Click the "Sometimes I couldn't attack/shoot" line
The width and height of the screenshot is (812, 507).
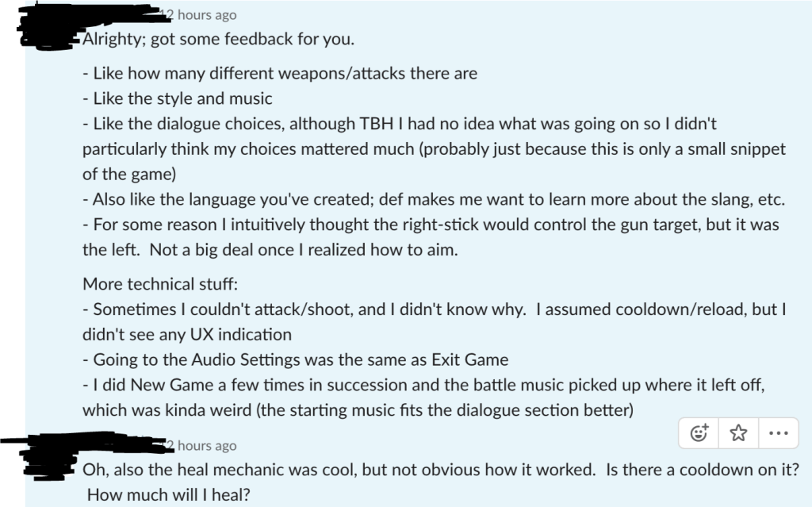pyautogui.click(x=434, y=309)
